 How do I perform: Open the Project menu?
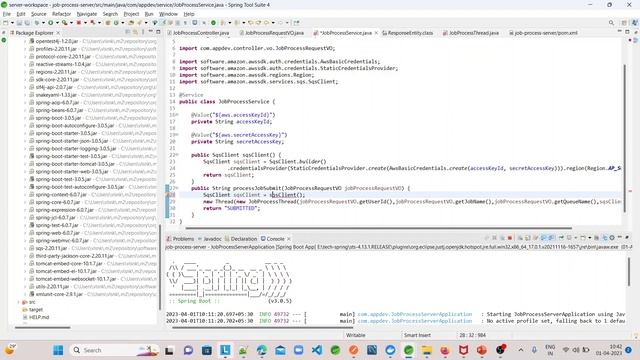(x=131, y=14)
